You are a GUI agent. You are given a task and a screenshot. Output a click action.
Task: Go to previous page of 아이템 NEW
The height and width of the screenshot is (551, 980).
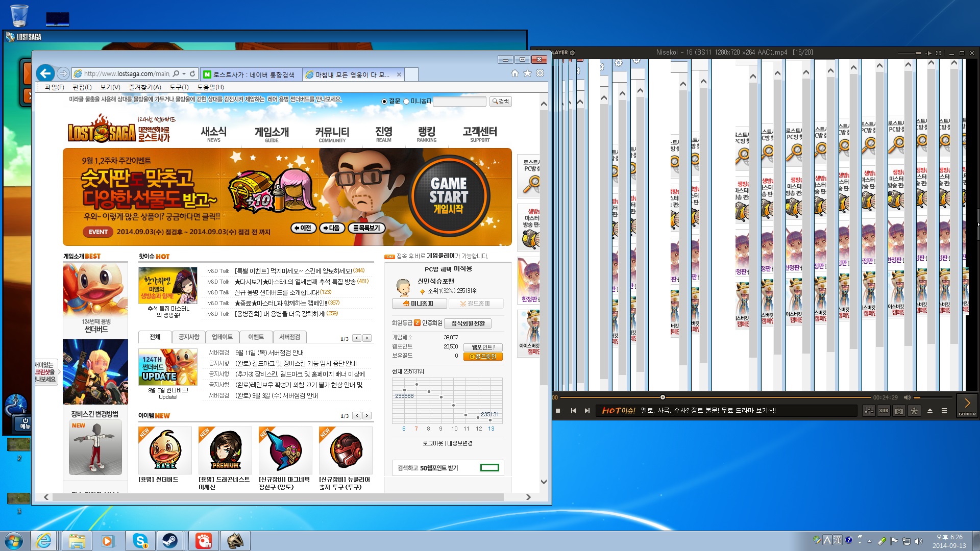357,416
